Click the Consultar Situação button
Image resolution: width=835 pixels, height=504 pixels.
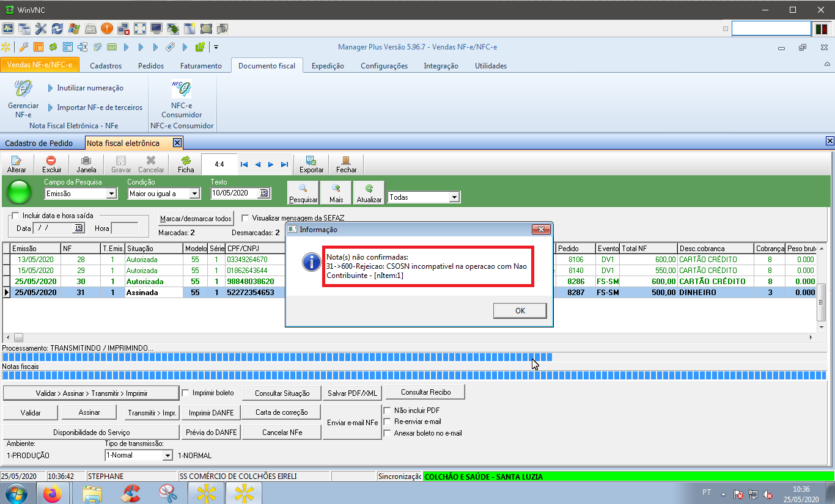coord(282,393)
